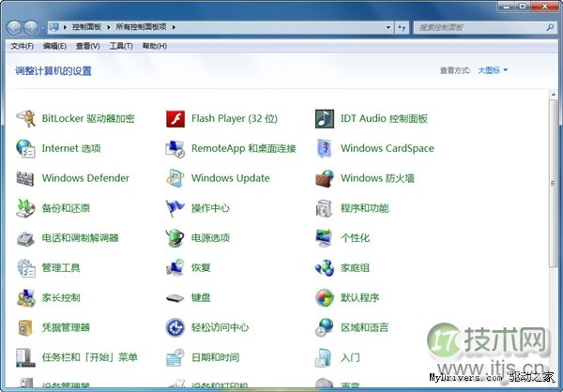Click the 家庭组 spheres icon

coord(325,267)
